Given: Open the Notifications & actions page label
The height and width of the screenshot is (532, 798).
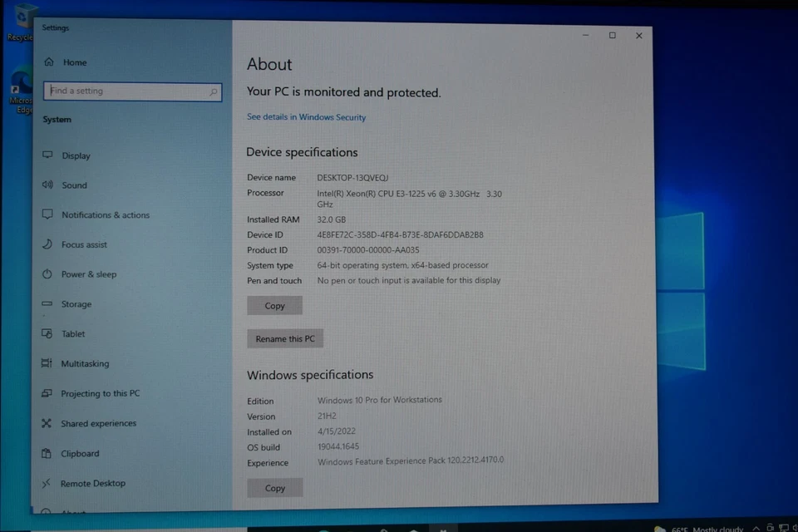Looking at the screenshot, I should [106, 214].
